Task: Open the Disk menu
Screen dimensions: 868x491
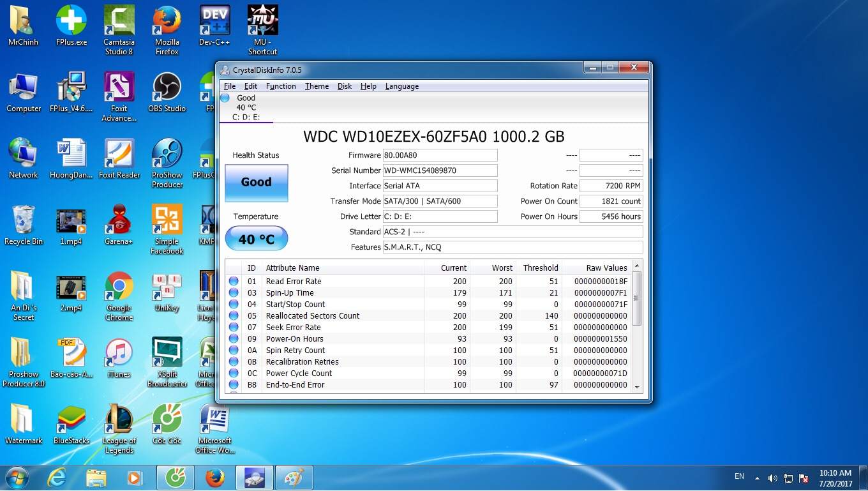Action: point(345,86)
